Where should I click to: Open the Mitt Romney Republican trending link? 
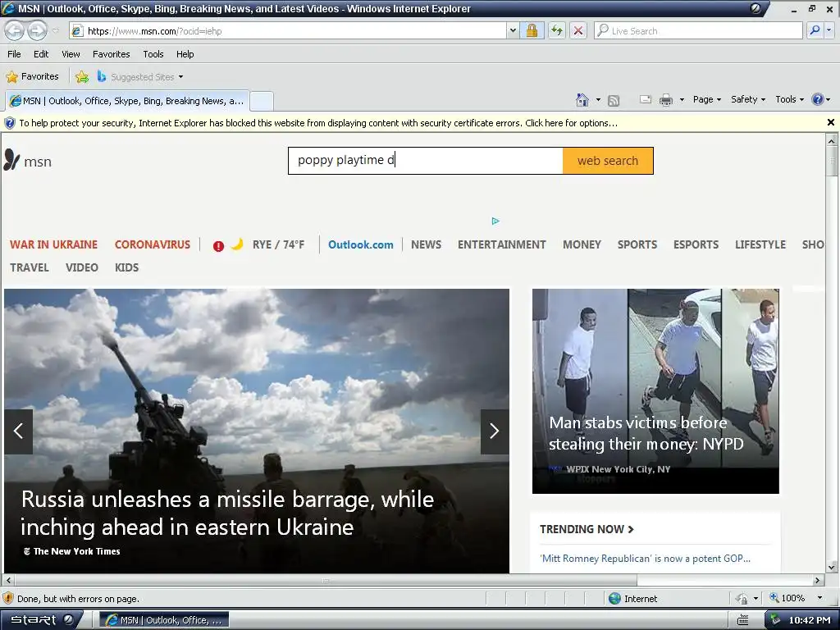(645, 559)
